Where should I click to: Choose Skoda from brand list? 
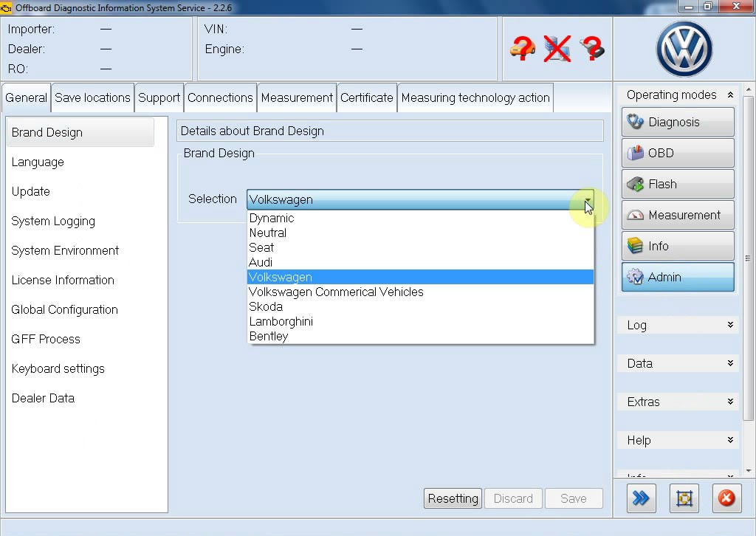point(420,306)
